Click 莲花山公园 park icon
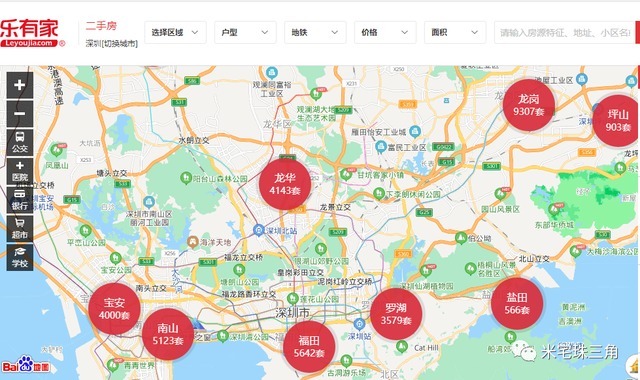Viewport: 640px width, 380px height. pos(292,298)
